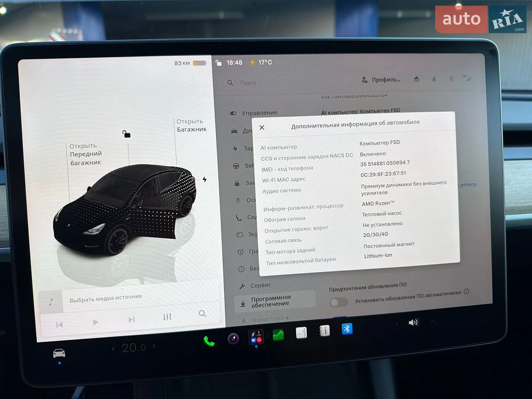Image resolution: width=532 pixels, height=399 pixels.
Task: Tap into the Поиск search field
Action: [248, 83]
